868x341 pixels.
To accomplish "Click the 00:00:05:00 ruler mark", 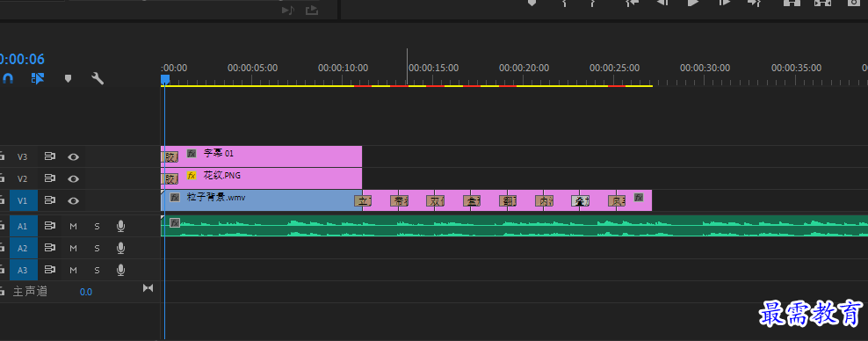I will 252,68.
